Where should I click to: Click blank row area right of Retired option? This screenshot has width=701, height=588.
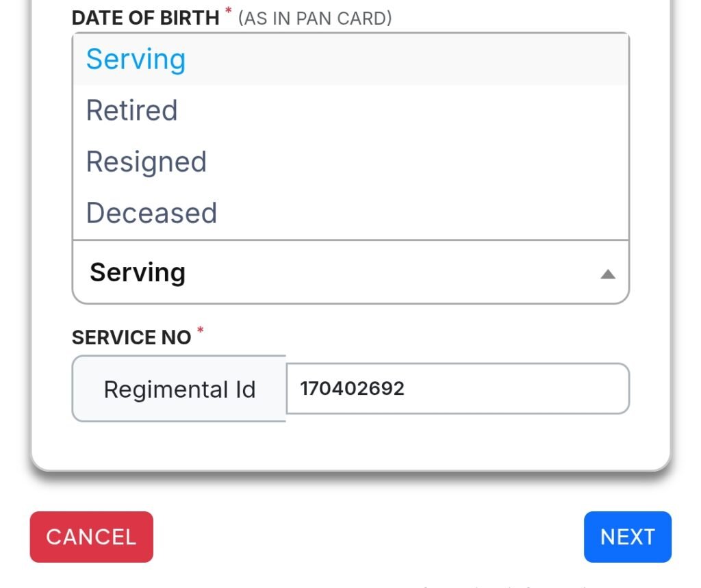coord(411,110)
